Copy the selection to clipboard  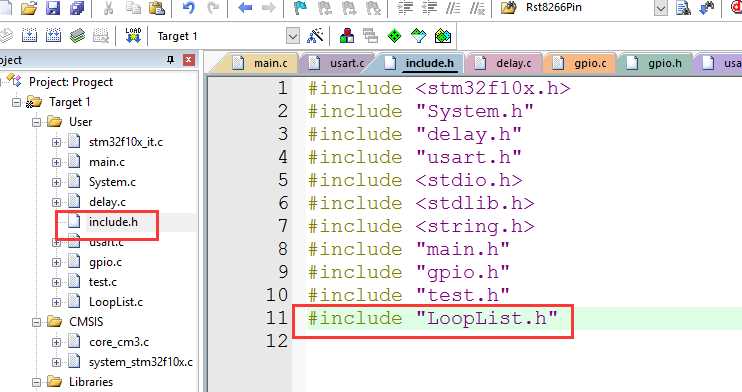pyautogui.click(x=133, y=8)
